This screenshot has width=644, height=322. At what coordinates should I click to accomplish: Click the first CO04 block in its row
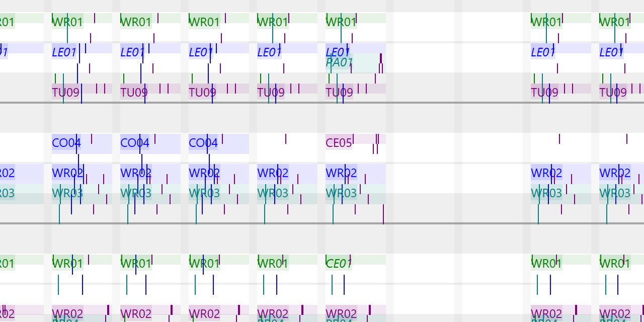click(65, 143)
